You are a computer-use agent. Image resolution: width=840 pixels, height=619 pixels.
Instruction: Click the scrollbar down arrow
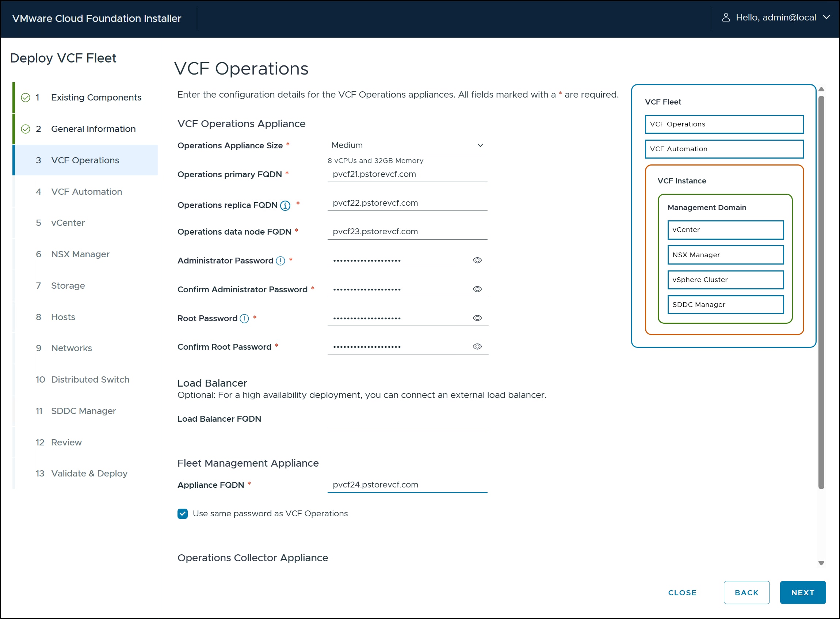[x=821, y=563]
